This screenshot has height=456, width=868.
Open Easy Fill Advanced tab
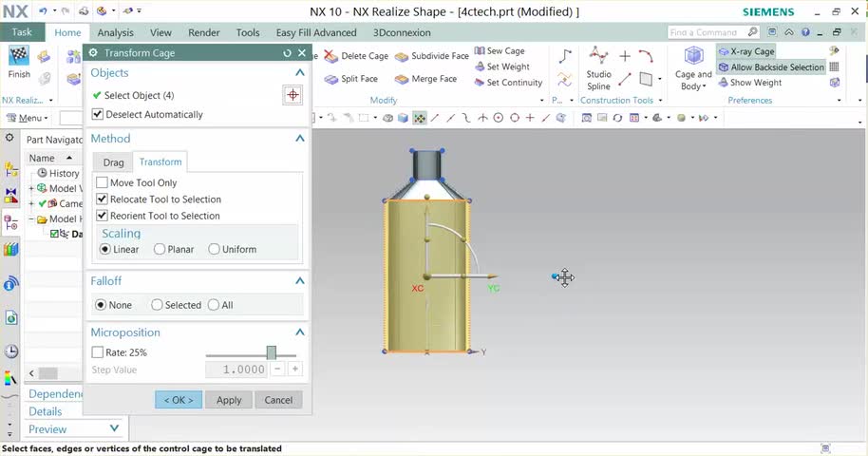tap(316, 32)
